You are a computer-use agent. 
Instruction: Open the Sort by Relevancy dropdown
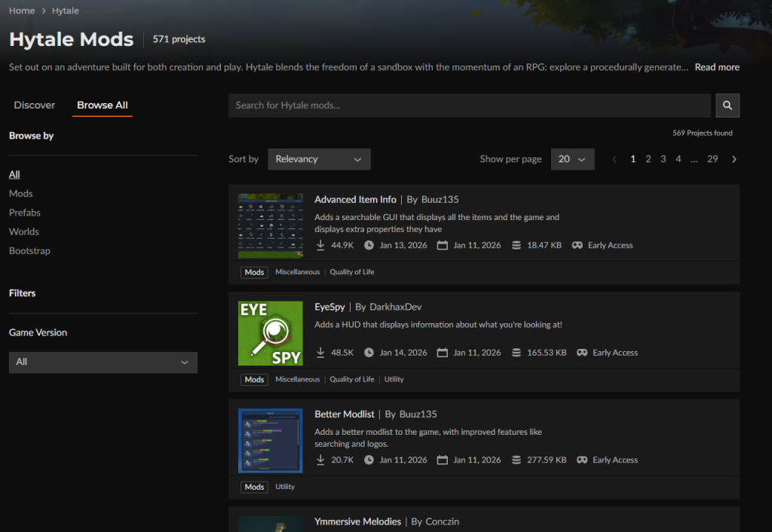tap(318, 159)
